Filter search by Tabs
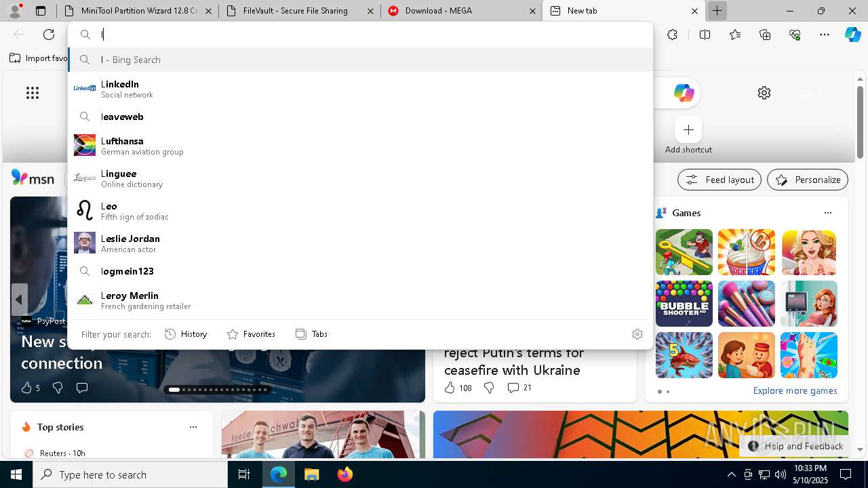 311,334
